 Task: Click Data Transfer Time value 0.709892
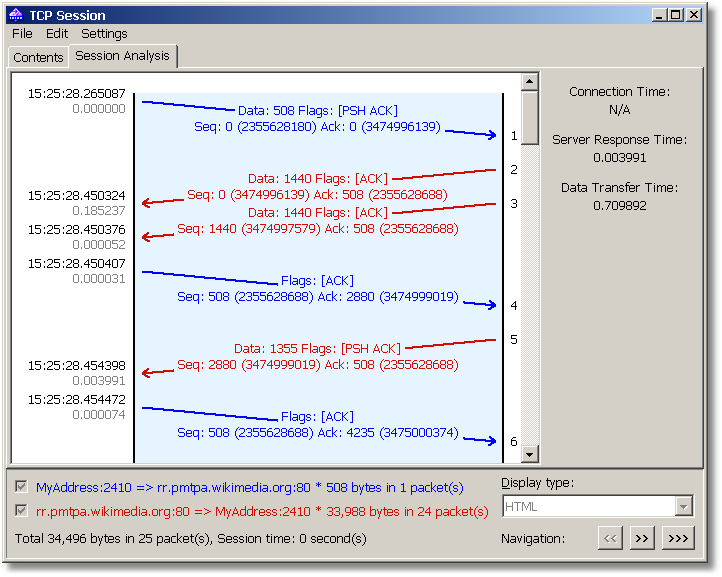click(x=620, y=205)
